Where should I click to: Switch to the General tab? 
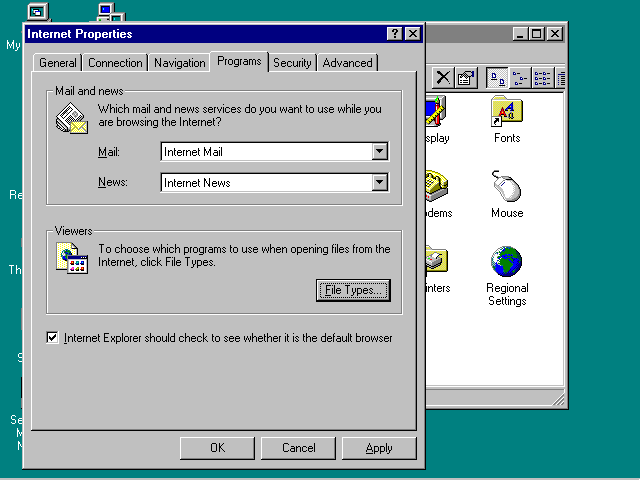[58, 63]
